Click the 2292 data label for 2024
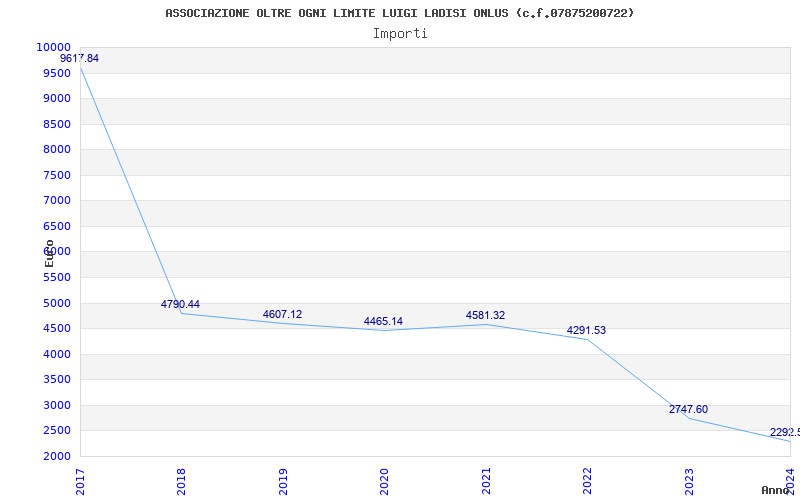Viewport: 800px width, 500px height. pyautogui.click(x=785, y=433)
